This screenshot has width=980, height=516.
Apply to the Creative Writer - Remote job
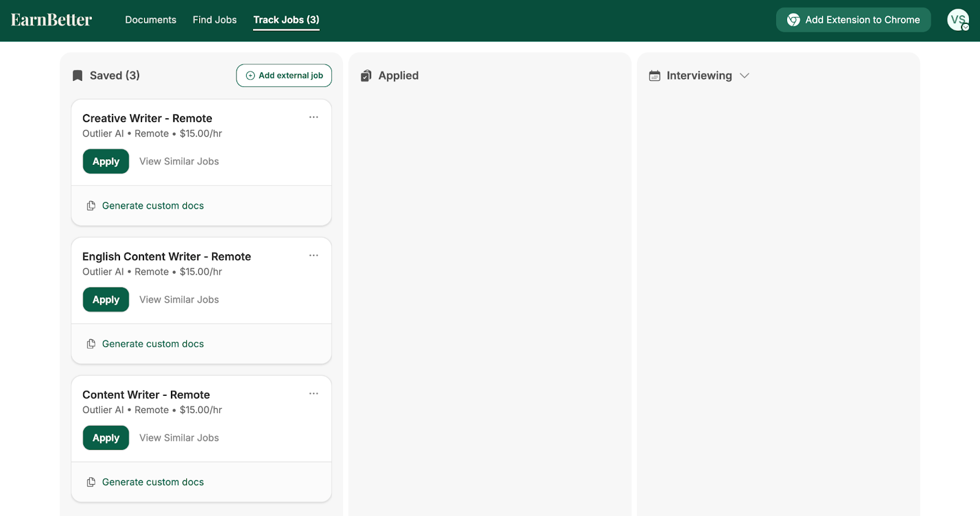pyautogui.click(x=106, y=162)
